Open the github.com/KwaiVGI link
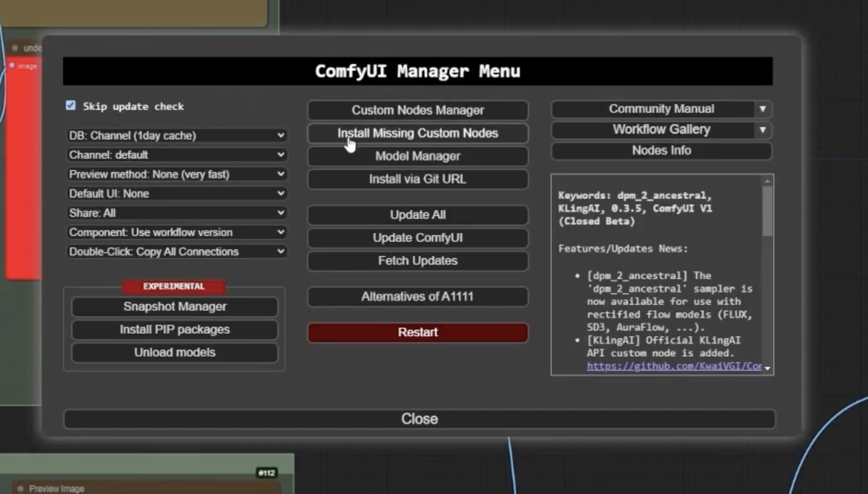868x494 pixels. pos(674,366)
